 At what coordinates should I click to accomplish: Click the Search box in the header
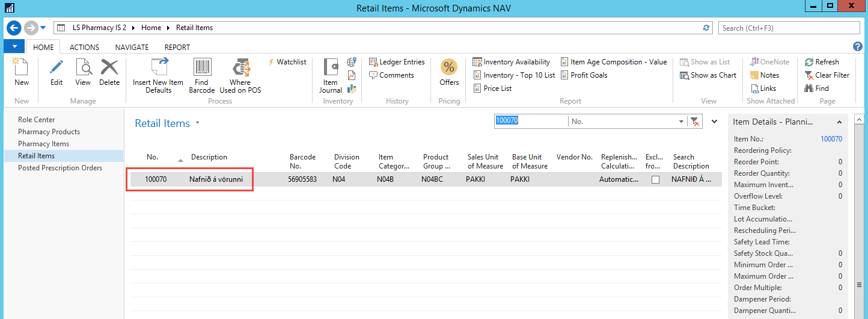(x=789, y=28)
